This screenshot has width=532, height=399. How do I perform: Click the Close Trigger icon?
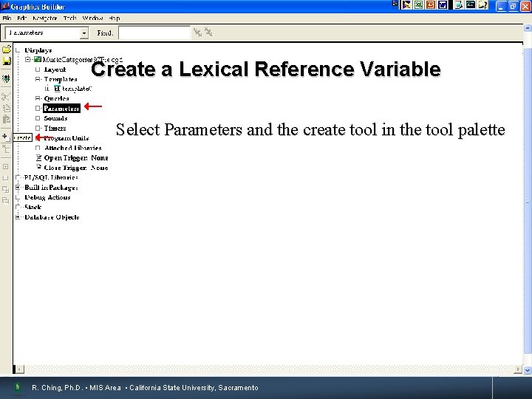point(38,167)
